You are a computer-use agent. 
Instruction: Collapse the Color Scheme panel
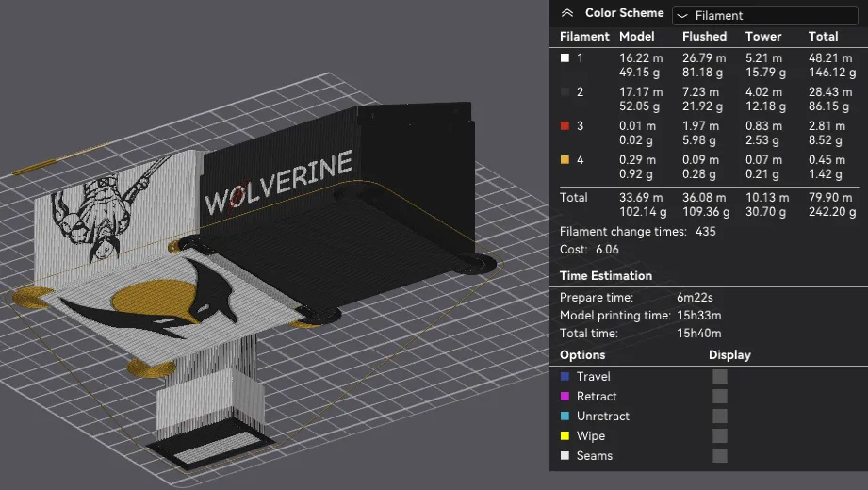[x=566, y=13]
